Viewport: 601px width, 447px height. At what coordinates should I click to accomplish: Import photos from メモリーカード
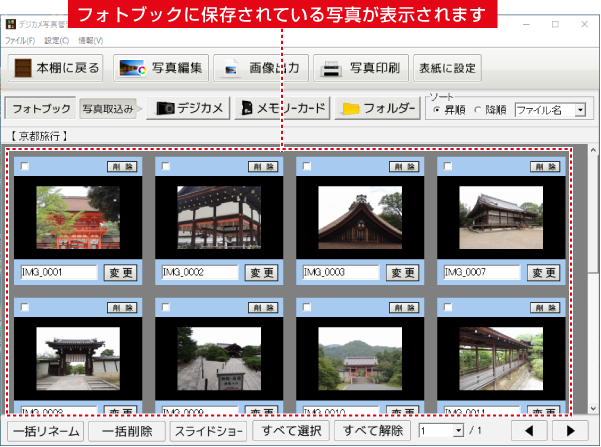coord(281,108)
